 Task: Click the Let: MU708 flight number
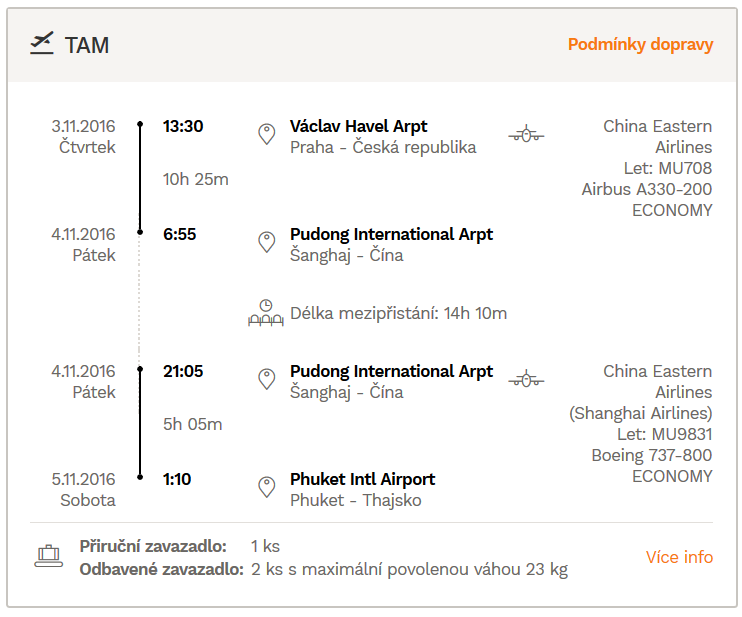[668, 168]
